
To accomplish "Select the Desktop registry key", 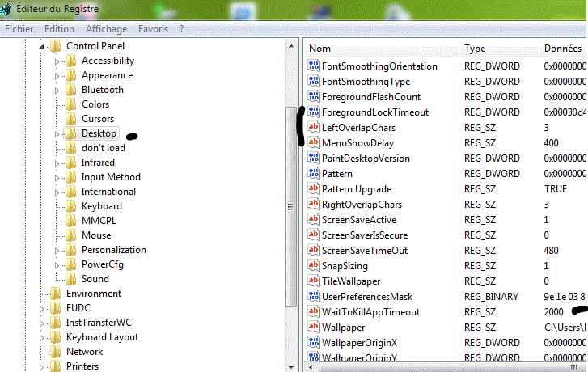I will point(99,133).
